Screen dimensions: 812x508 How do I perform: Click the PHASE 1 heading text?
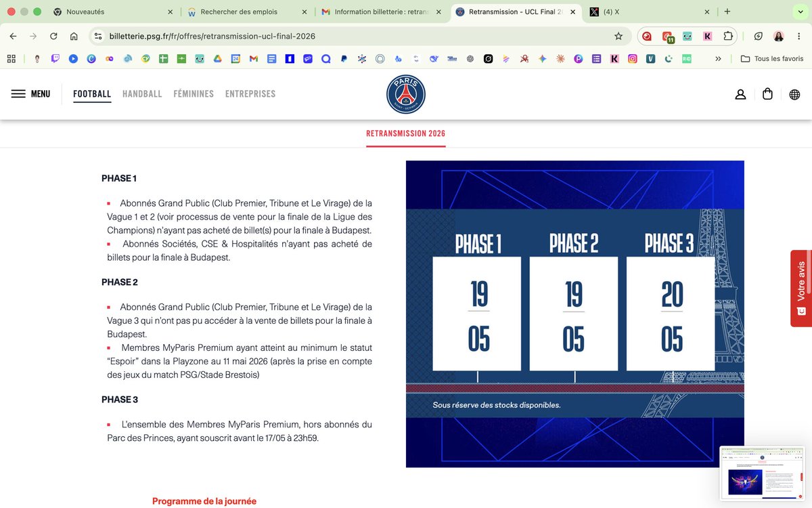pos(119,178)
